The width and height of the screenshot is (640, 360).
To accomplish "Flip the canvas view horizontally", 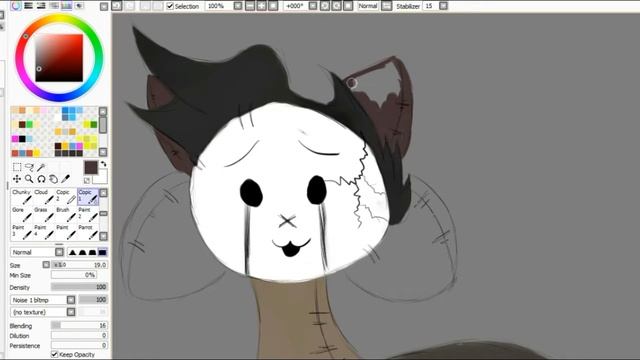I will pos(386,6).
